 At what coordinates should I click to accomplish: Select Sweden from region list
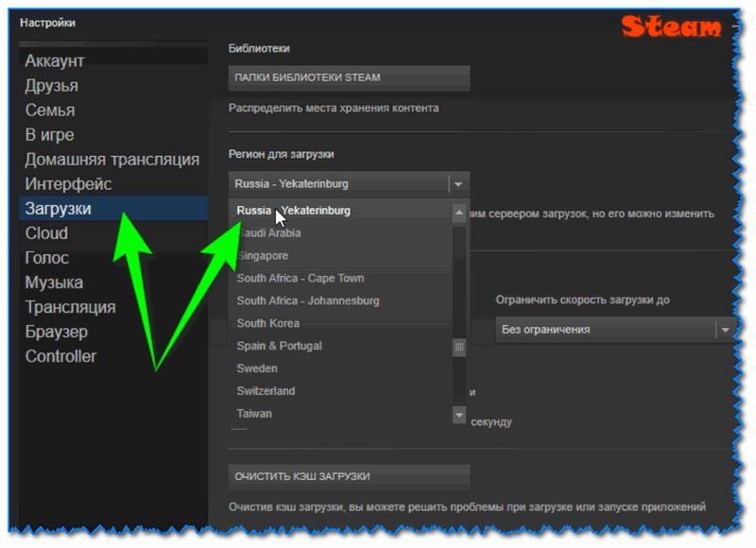pos(340,368)
